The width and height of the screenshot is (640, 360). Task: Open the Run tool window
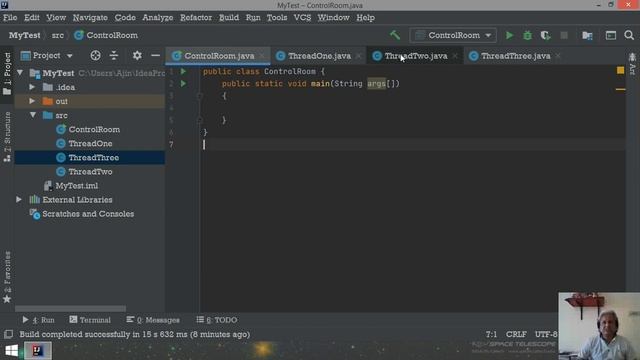click(x=38, y=320)
